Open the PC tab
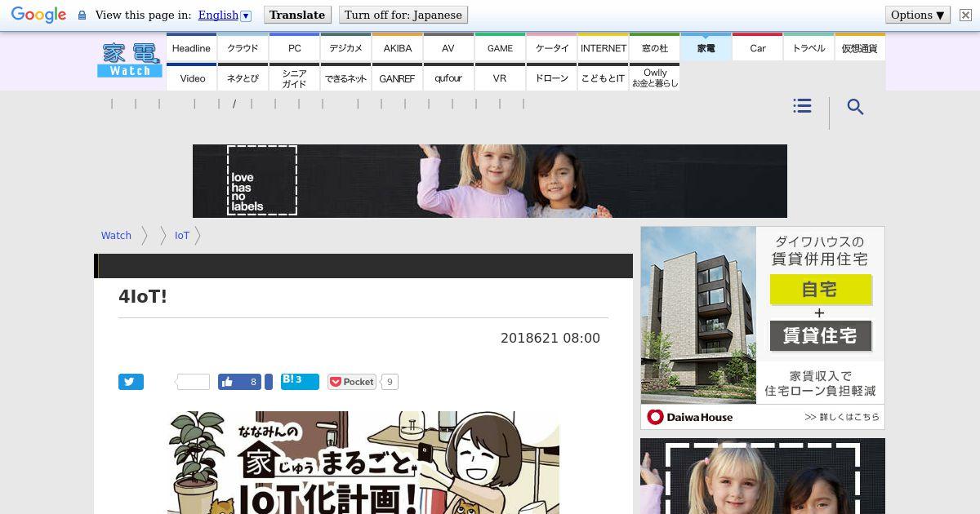Screen dimensions: 980x514 point(294,47)
